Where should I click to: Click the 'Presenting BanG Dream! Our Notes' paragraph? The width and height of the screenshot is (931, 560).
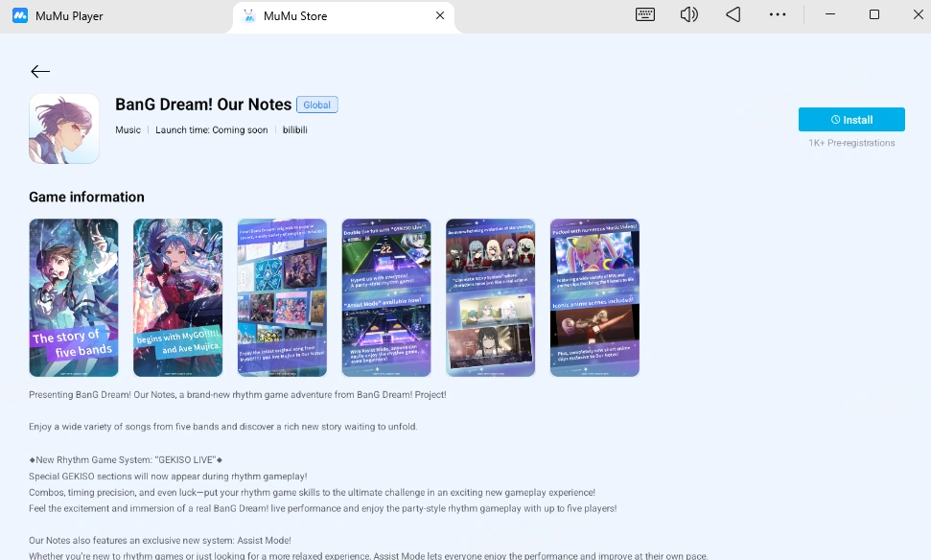coord(238,395)
